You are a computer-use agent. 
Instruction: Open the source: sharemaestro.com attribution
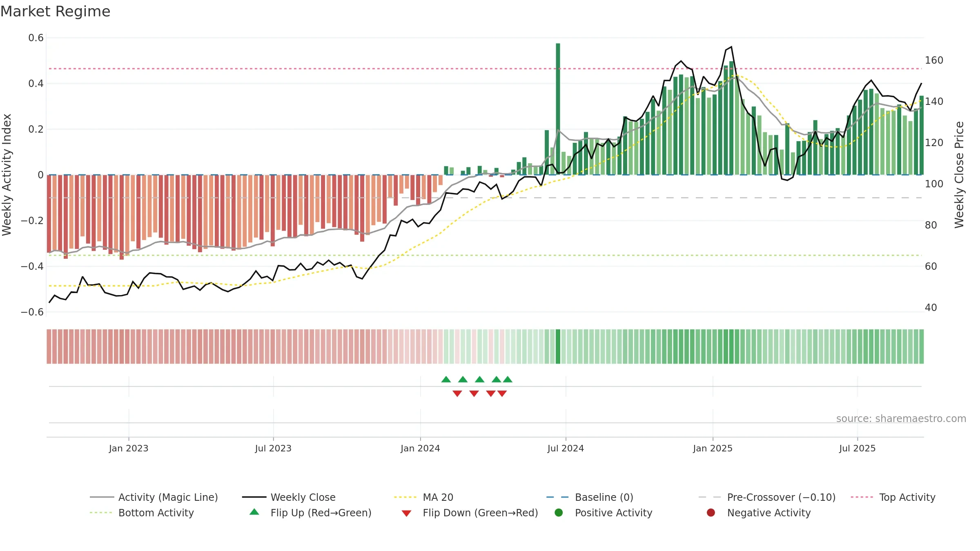pos(901,419)
